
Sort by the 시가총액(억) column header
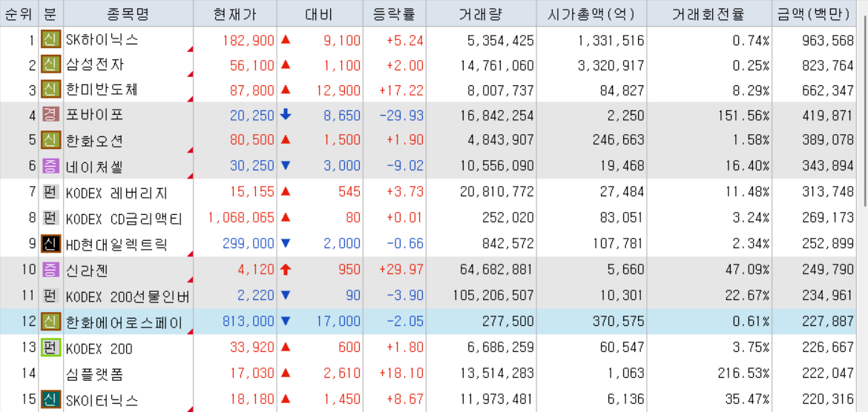[x=591, y=14]
